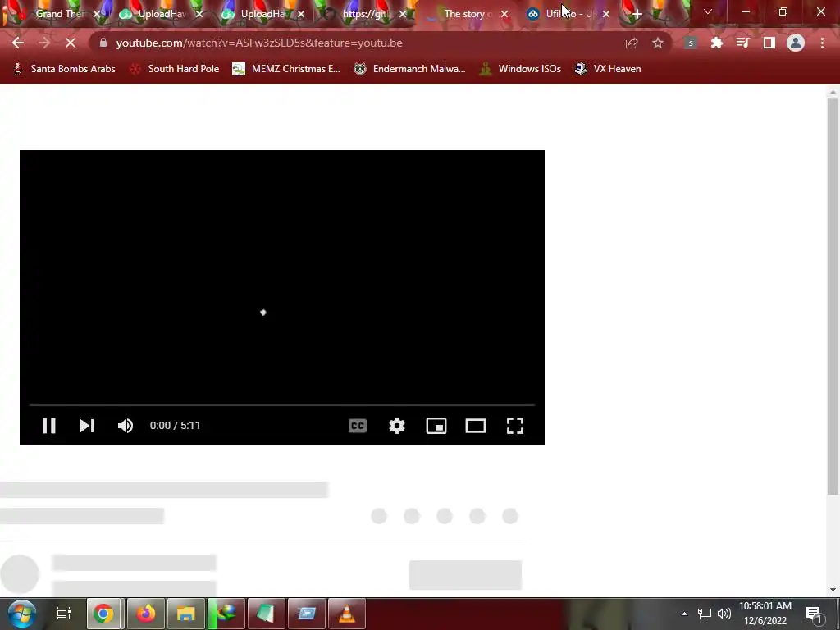The height and width of the screenshot is (630, 840).
Task: Open Internet Download Manager taskbar icon
Action: click(226, 614)
